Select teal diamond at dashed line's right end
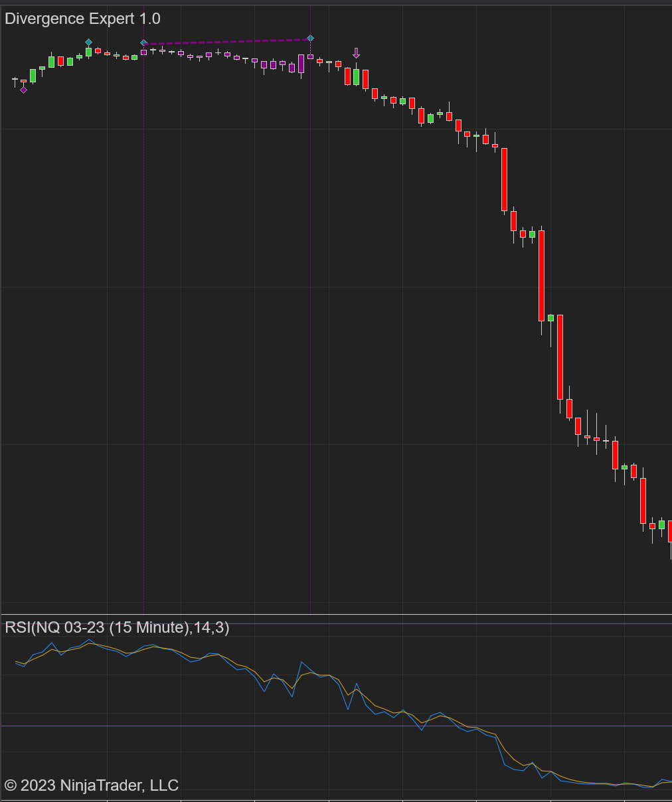Image resolution: width=672 pixels, height=802 pixels. pyautogui.click(x=310, y=39)
